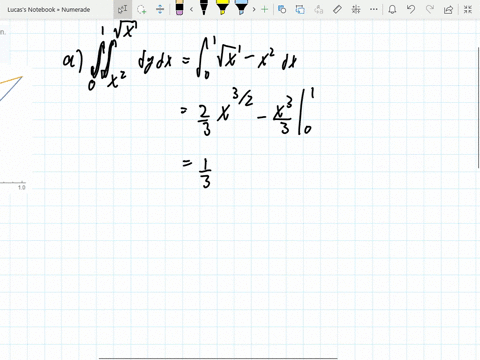Show more pens with right chevron
The image size is (480, 360).
(x=254, y=9)
